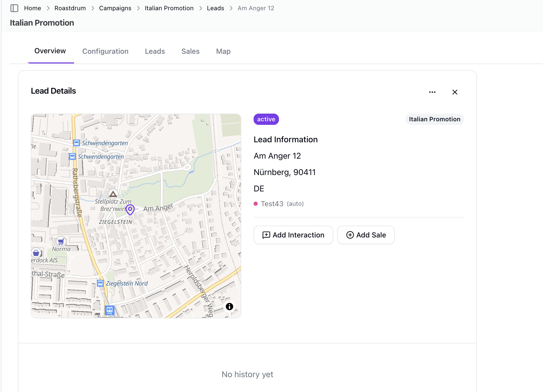This screenshot has height=392, width=543.
Task: Open the Leads tab
Action: click(155, 51)
